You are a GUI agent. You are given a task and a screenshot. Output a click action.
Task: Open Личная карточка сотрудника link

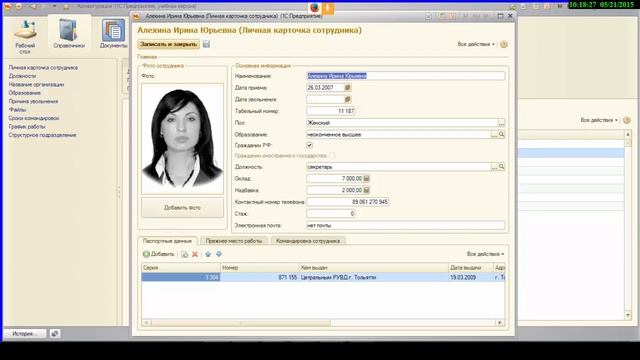click(43, 68)
